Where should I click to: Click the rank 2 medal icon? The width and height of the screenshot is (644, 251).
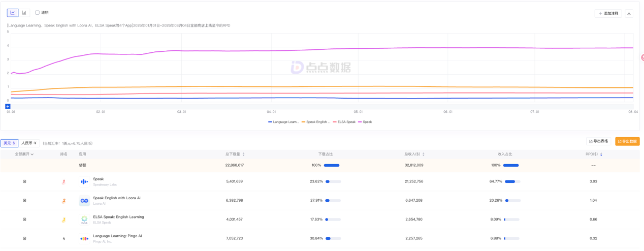[63, 201]
